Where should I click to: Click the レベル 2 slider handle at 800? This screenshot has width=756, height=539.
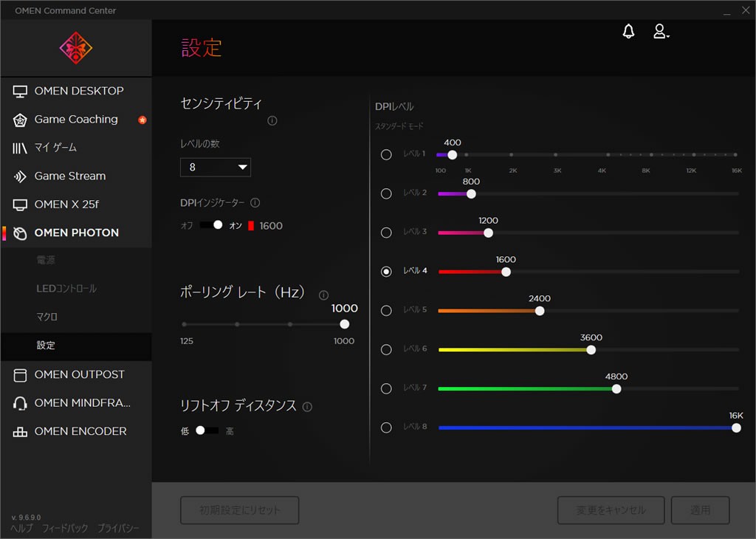point(471,193)
